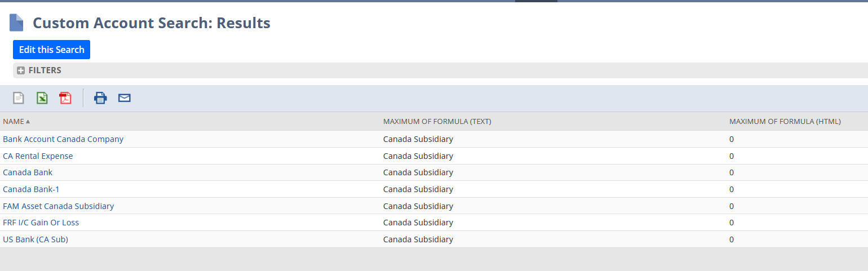
Task: Open FAM Asset Canada Subsidiary link
Action: 59,206
